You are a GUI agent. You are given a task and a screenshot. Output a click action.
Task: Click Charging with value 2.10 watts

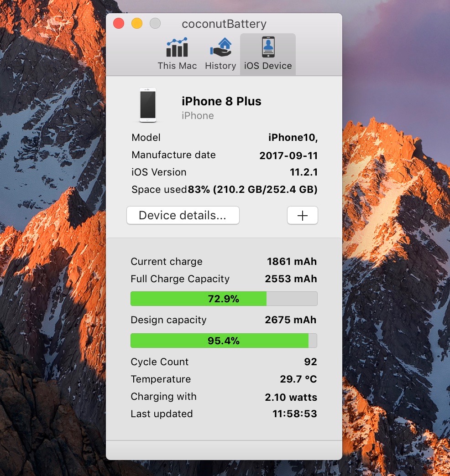(x=291, y=397)
